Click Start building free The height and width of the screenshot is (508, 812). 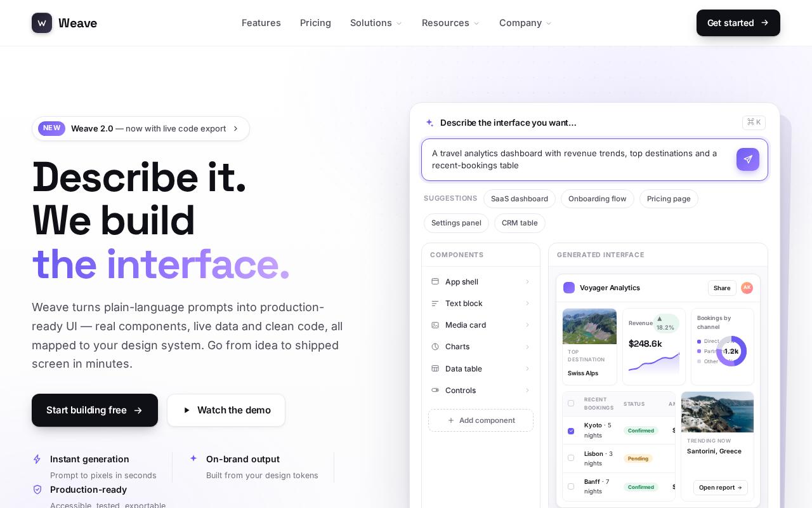point(95,410)
